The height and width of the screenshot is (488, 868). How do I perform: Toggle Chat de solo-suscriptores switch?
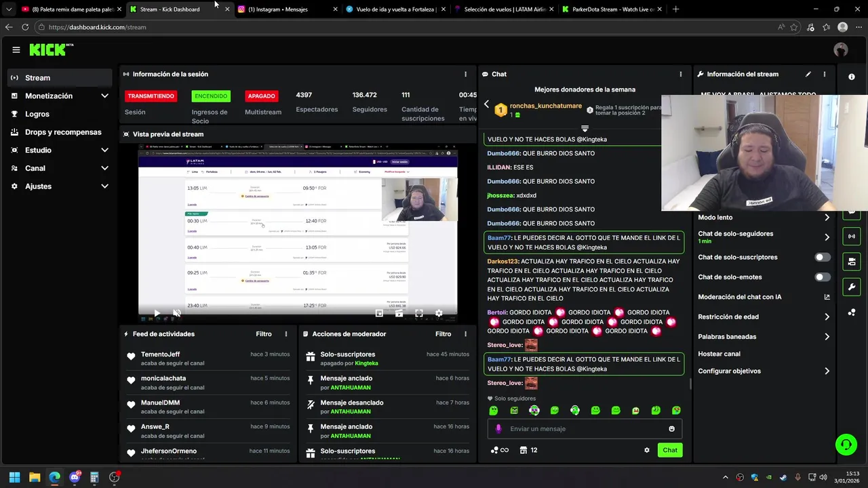(823, 258)
